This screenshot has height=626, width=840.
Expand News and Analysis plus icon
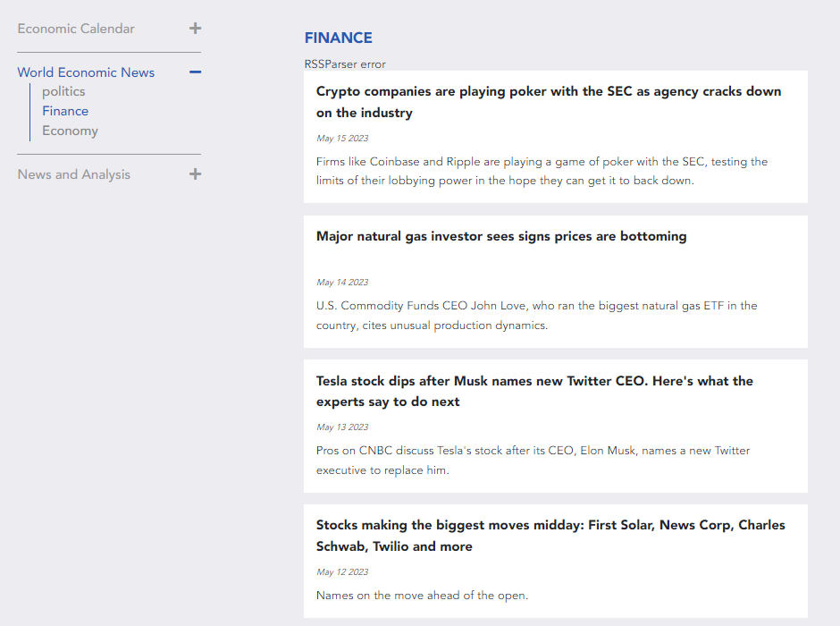(x=195, y=173)
